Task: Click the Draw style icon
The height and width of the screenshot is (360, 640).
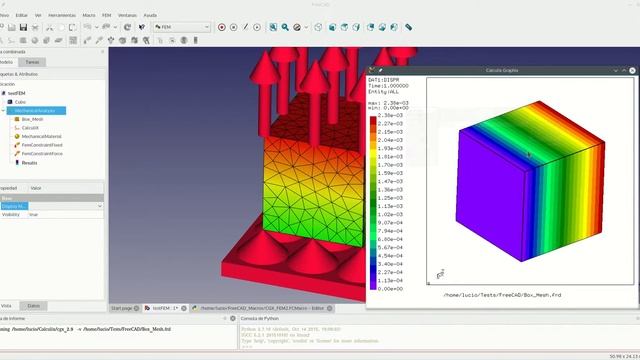Action: click(297, 27)
